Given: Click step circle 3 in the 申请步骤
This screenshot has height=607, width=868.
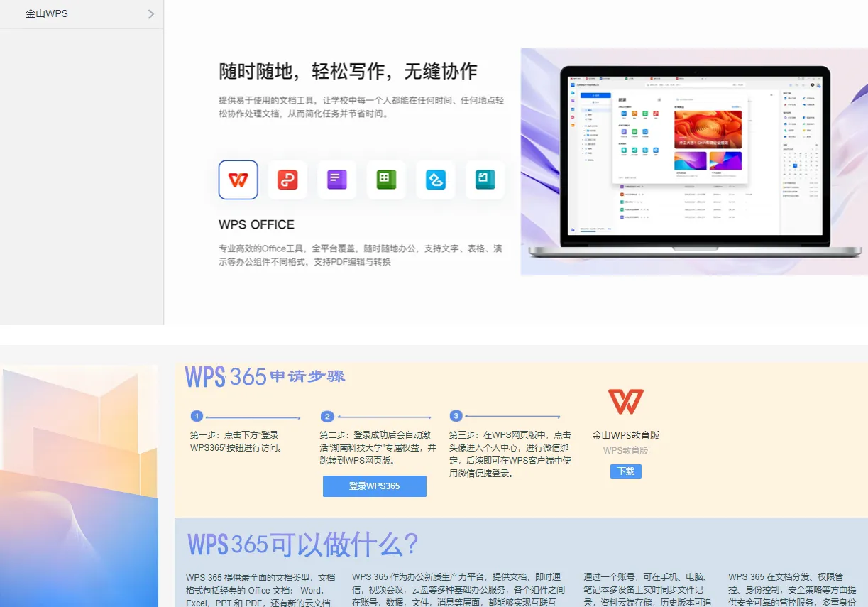Looking at the screenshot, I should coord(456,416).
